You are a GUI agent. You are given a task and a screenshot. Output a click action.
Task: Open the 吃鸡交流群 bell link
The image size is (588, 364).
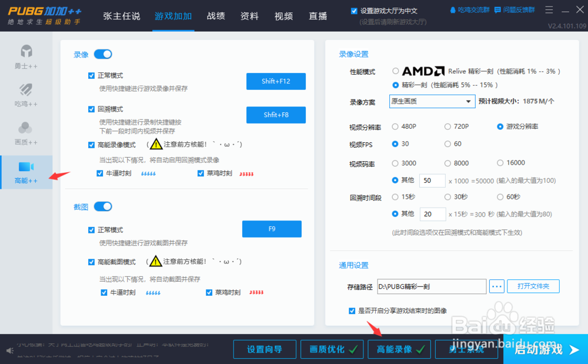click(x=469, y=10)
